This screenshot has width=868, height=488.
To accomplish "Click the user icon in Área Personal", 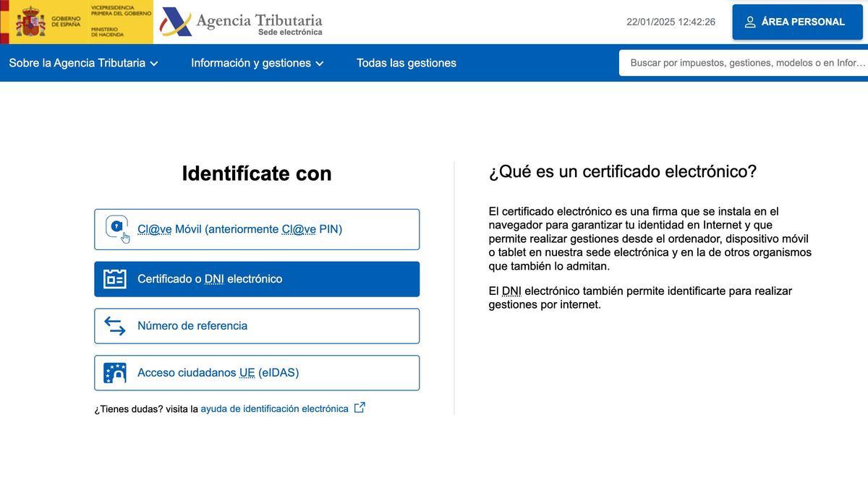I will pyautogui.click(x=750, y=22).
